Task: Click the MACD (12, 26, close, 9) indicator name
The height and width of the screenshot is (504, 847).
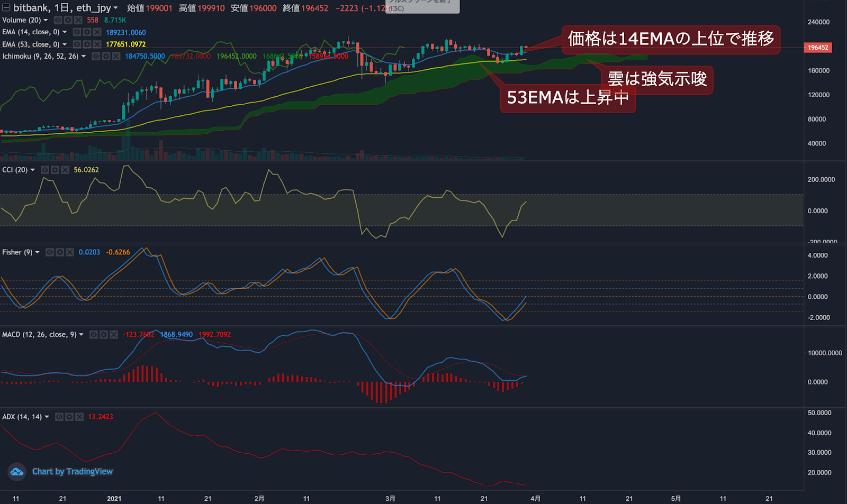Action: click(x=39, y=335)
